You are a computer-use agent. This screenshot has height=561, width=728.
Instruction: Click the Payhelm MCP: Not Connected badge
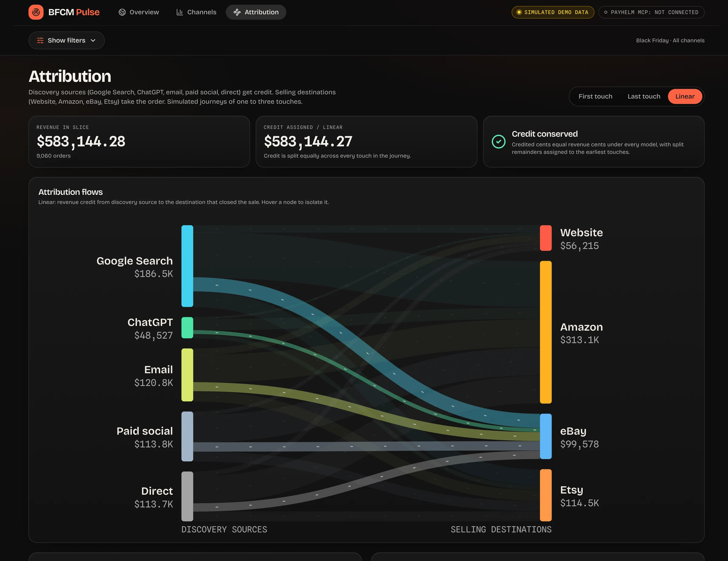pos(651,12)
